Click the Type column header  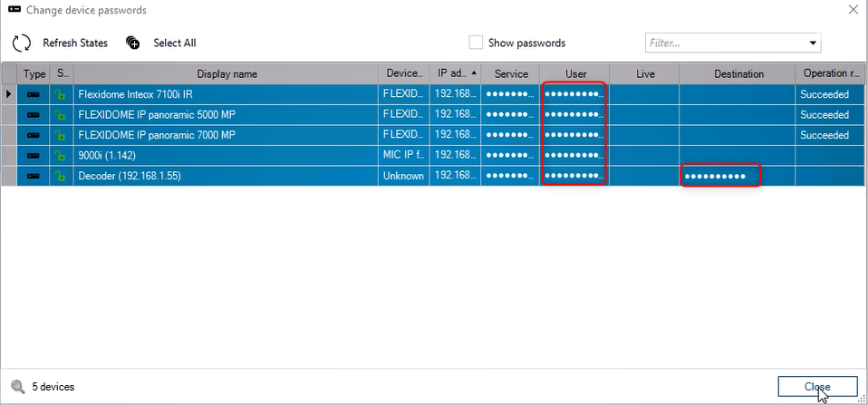(34, 73)
